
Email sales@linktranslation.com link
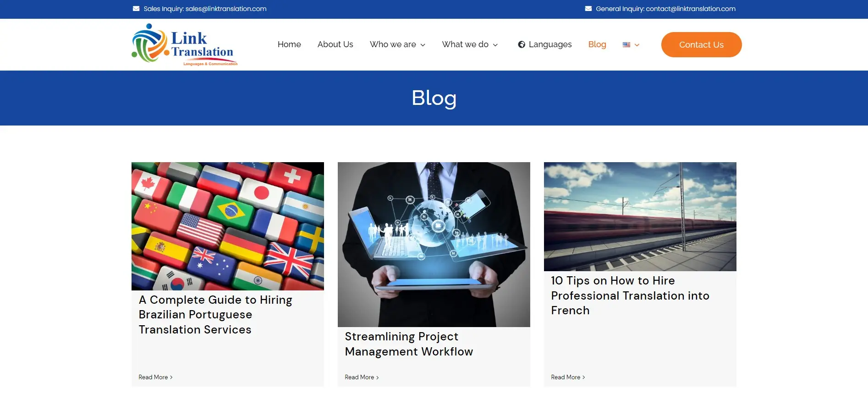coord(225,9)
